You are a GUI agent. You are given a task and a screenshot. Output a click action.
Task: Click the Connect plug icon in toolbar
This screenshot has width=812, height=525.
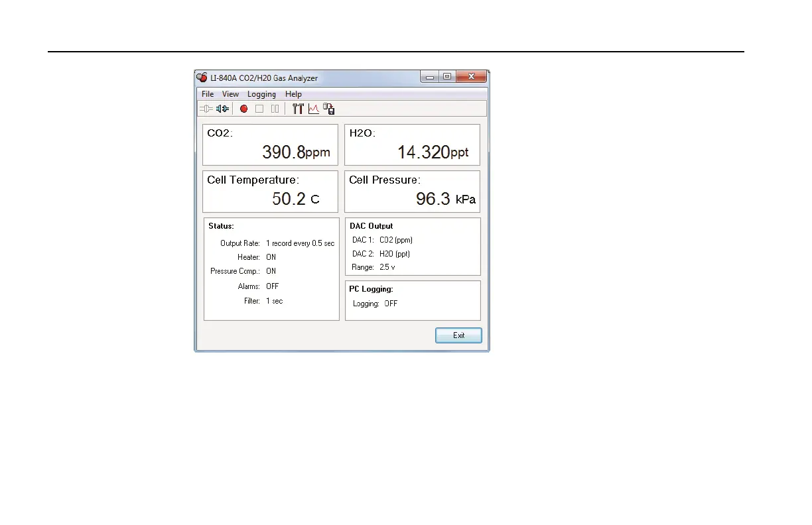click(x=206, y=109)
